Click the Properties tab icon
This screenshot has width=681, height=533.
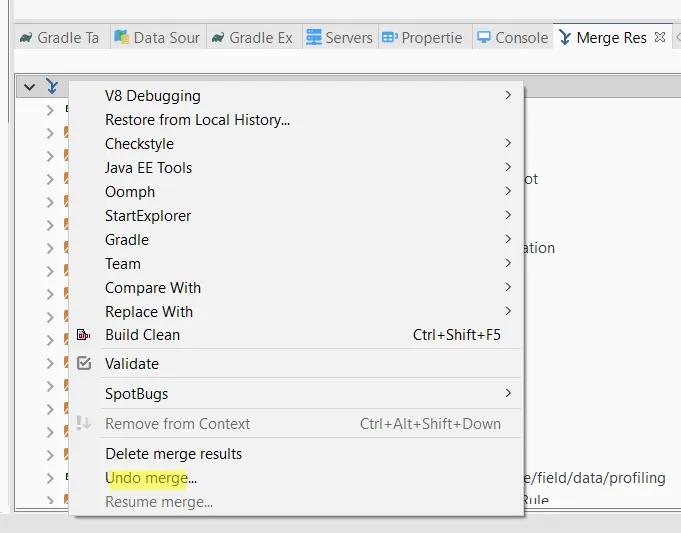pyautogui.click(x=390, y=37)
